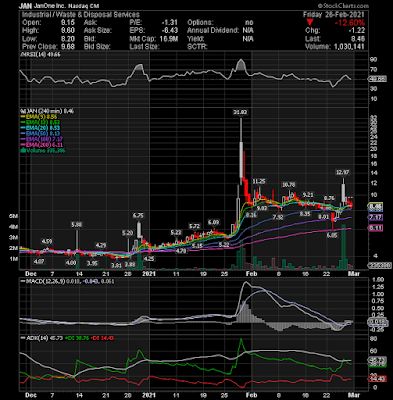Image resolution: width=393 pixels, height=400 pixels.
Task: Click the tallest green volume bar near Mar
Action: point(344,247)
